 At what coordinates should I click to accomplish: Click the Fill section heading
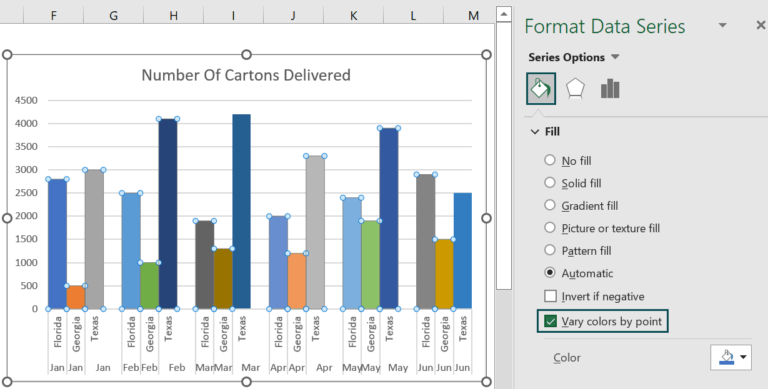552,131
